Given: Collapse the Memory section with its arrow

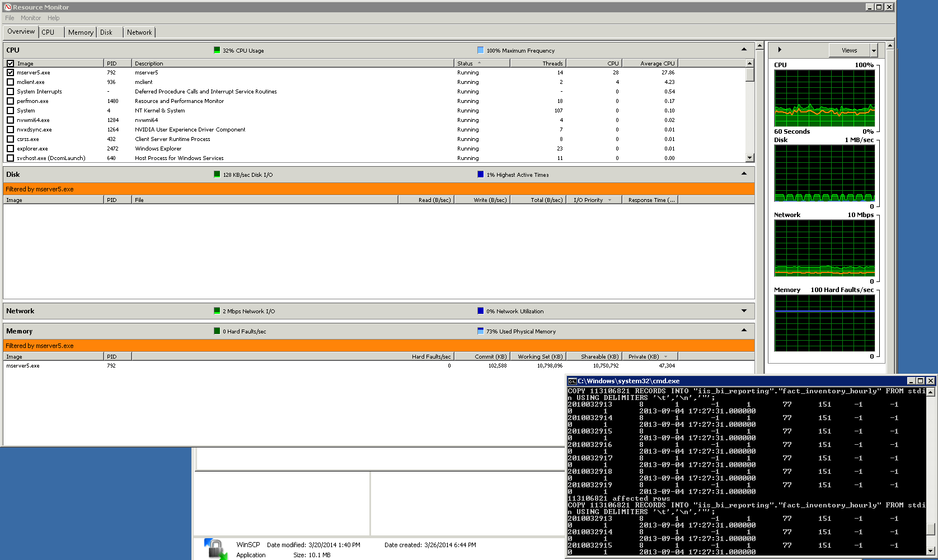Looking at the screenshot, I should 744,330.
